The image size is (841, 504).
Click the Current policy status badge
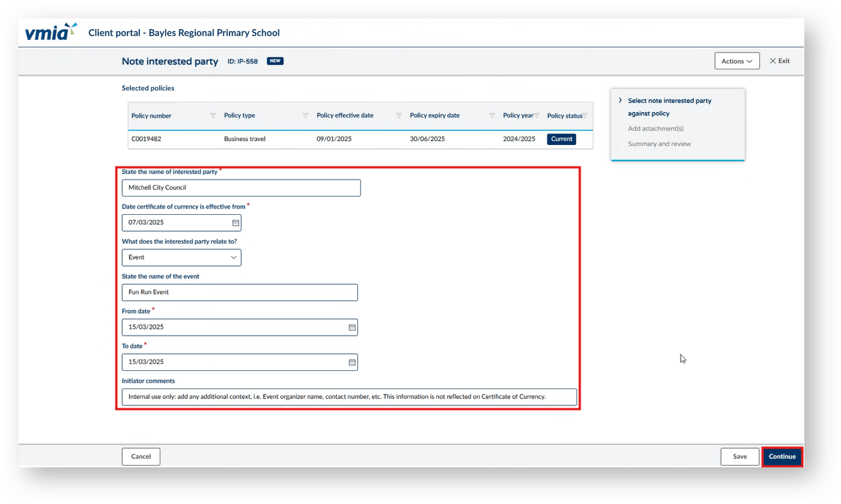click(x=562, y=140)
